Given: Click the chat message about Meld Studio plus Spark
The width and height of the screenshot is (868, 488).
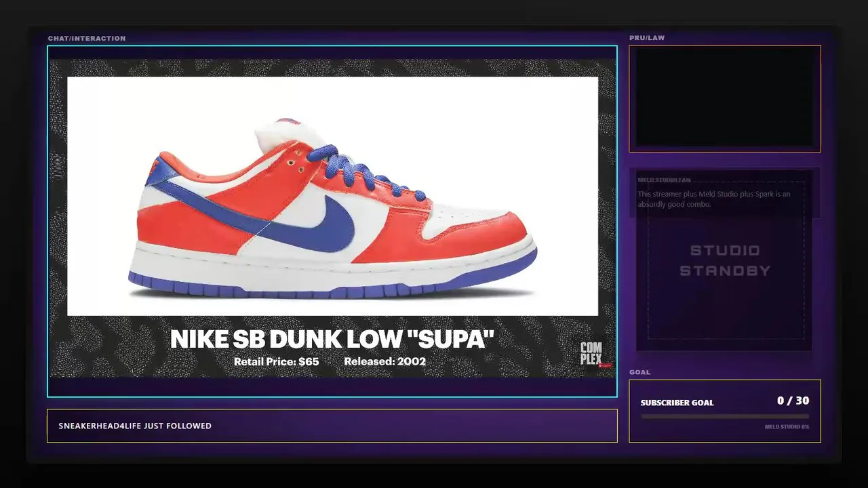Looking at the screenshot, I should [x=714, y=199].
